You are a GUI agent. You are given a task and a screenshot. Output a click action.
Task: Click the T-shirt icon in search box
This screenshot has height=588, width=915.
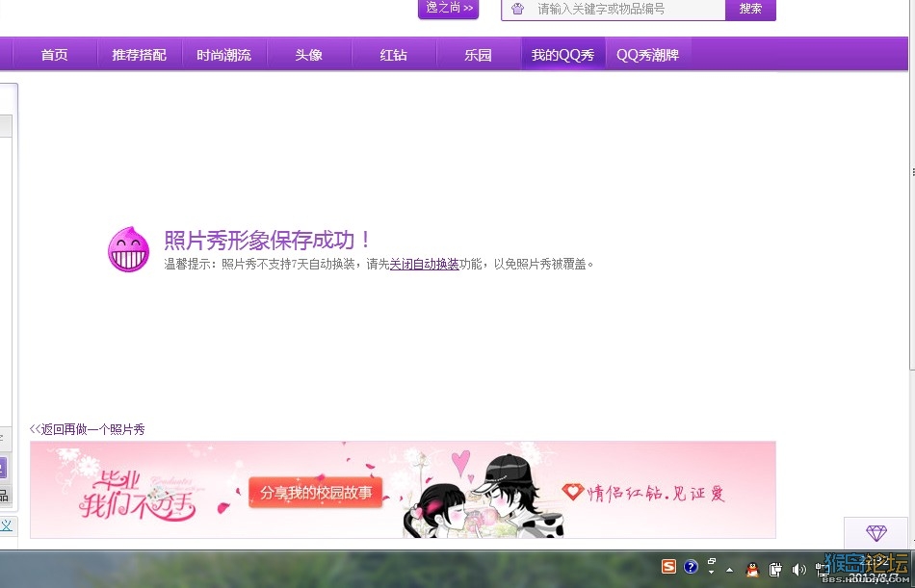point(517,9)
